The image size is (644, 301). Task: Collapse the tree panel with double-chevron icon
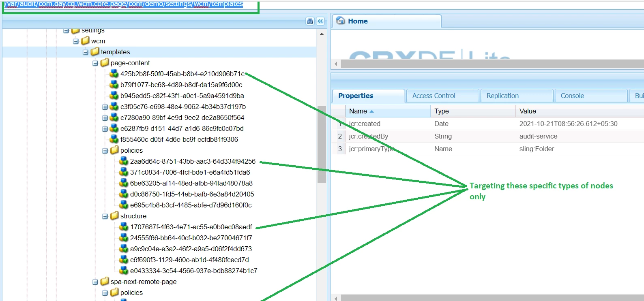coord(320,21)
